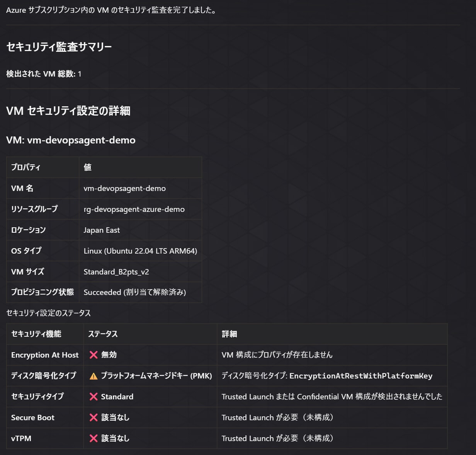Select the セキュリティ監査サマリー heading
The height and width of the screenshot is (455, 476).
click(59, 47)
